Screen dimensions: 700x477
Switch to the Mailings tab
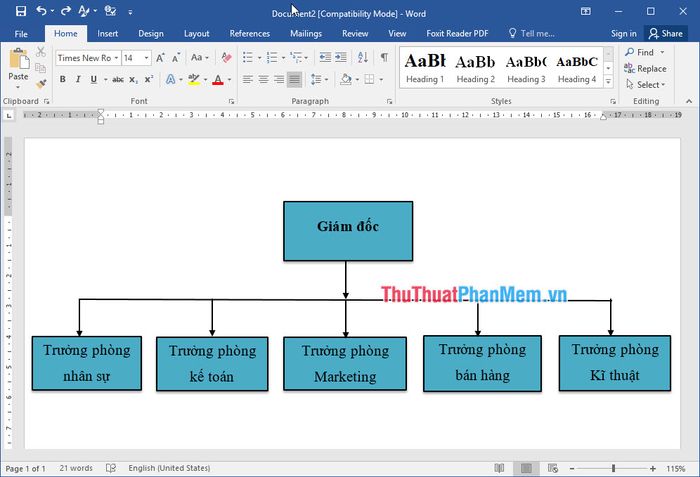[305, 34]
